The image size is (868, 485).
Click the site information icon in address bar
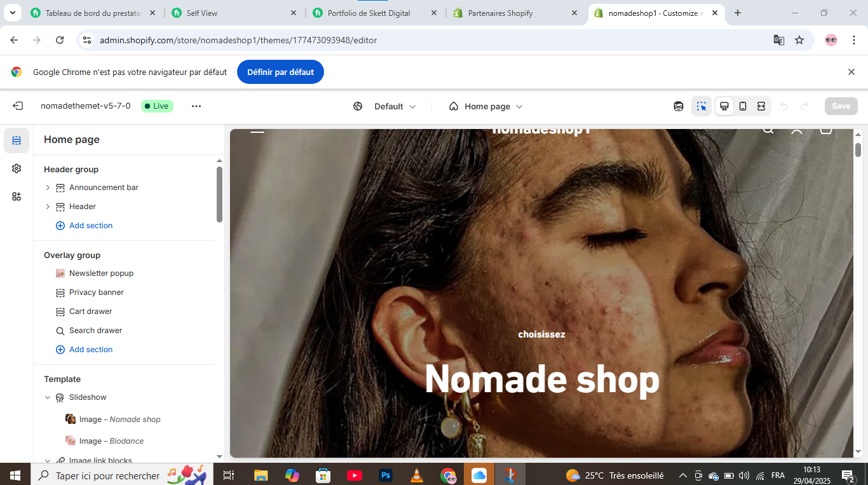88,40
